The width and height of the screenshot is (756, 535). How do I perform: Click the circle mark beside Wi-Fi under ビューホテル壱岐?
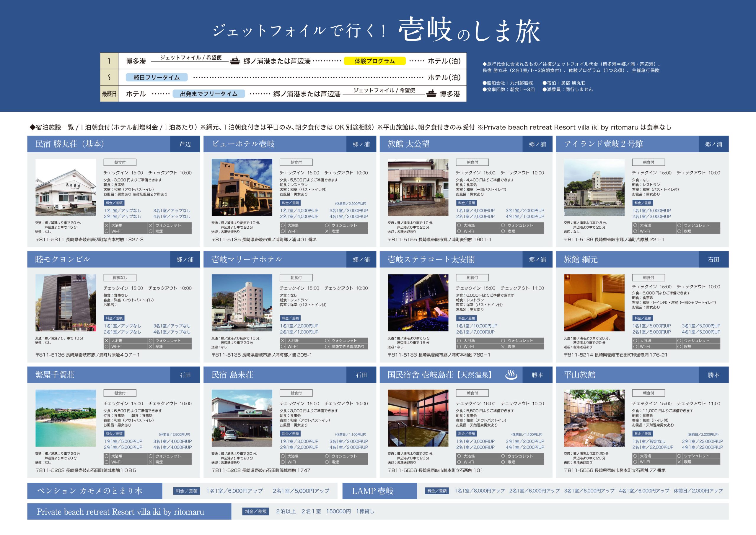(283, 231)
